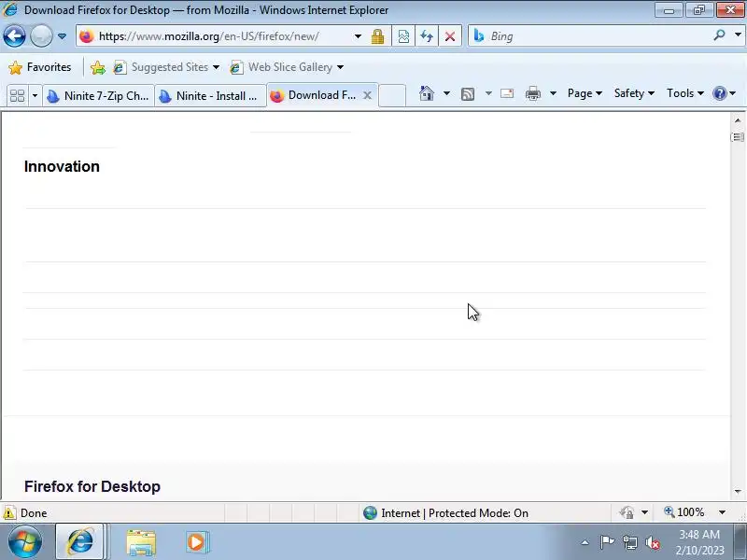This screenshot has width=747, height=560.
Task: Launch Windows Media Player taskbar icon
Action: tap(196, 542)
